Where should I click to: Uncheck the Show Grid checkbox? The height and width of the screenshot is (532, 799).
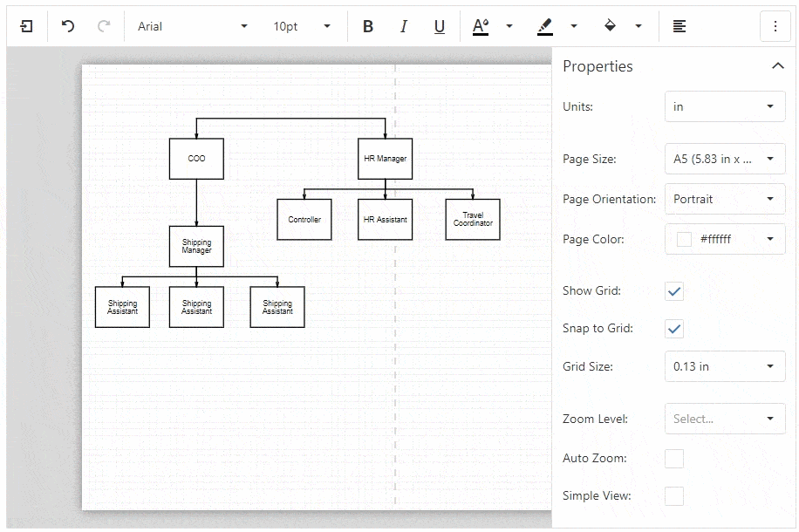674,291
